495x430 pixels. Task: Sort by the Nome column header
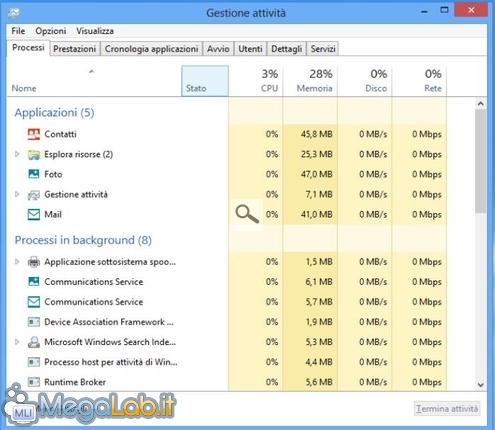click(x=94, y=81)
